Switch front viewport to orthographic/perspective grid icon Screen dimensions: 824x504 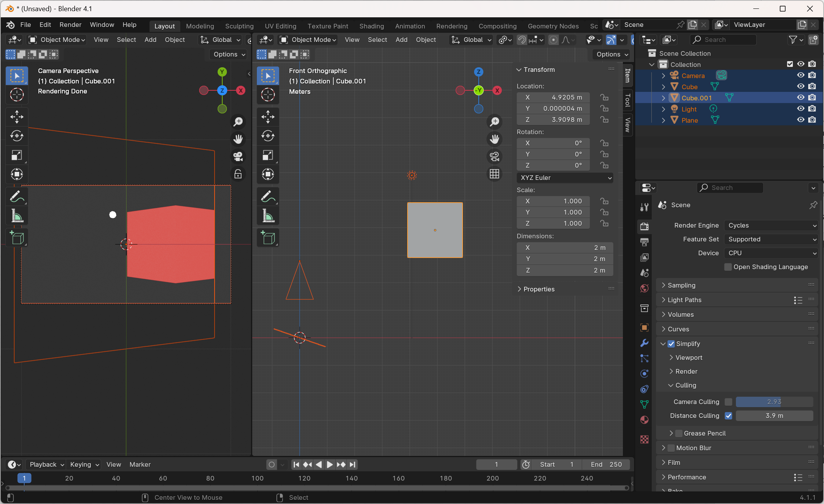tap(494, 174)
